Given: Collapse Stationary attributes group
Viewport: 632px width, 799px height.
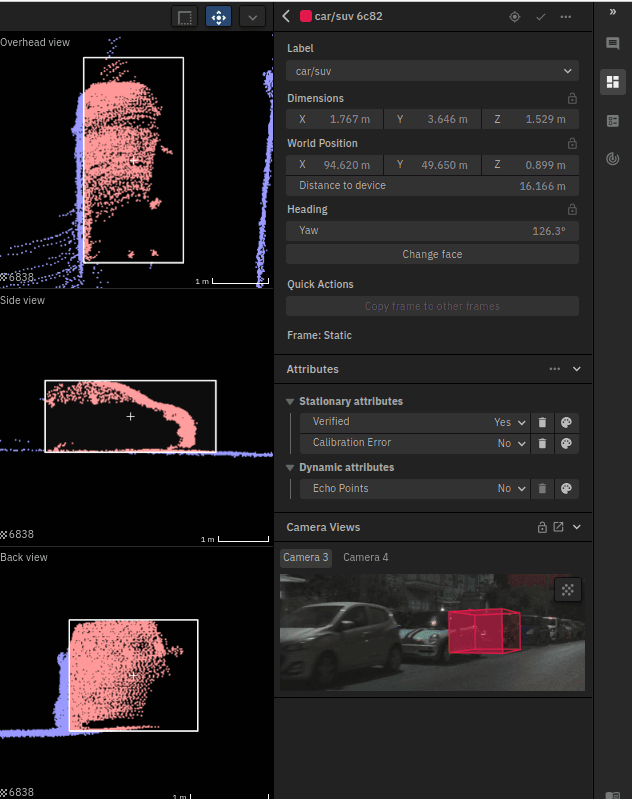Looking at the screenshot, I should pyautogui.click(x=290, y=402).
